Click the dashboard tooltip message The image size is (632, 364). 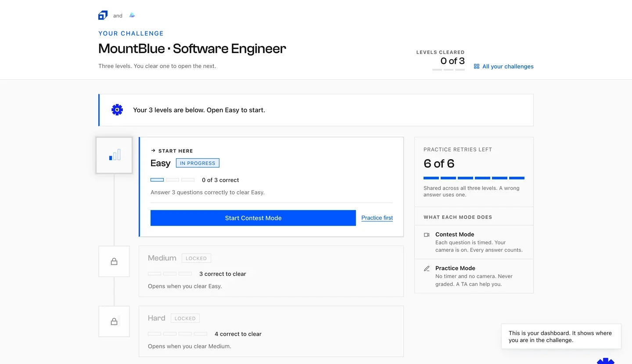[x=561, y=336]
